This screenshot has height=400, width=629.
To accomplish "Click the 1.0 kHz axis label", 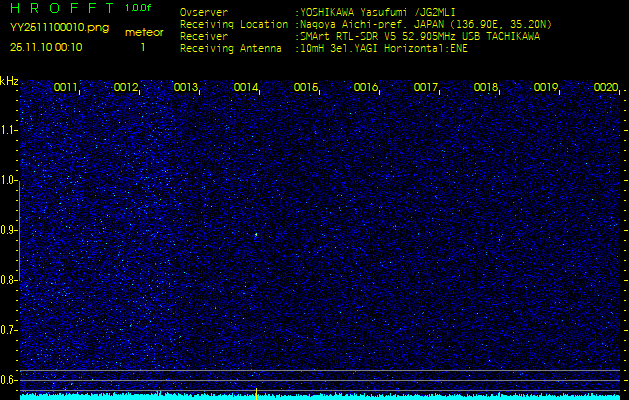I will pyautogui.click(x=9, y=180).
